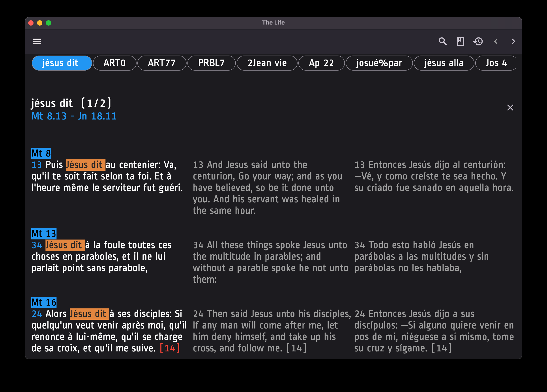Select the jésus alla tab
Image resolution: width=547 pixels, height=392 pixels.
point(444,63)
